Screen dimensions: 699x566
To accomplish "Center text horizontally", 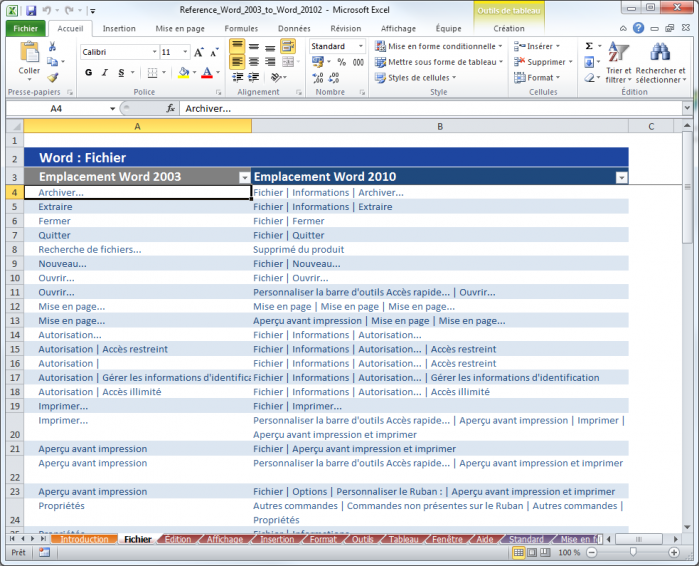I will pyautogui.click(x=254, y=62).
